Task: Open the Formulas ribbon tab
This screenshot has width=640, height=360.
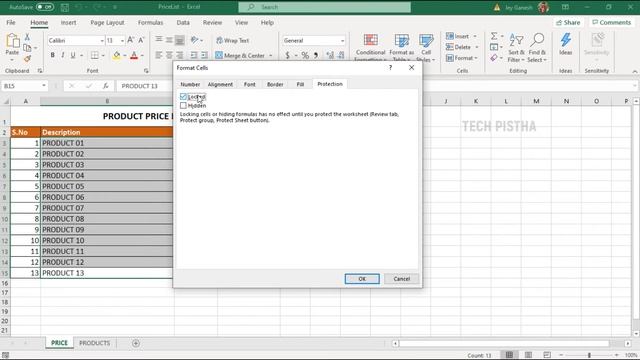Action: 150,22
